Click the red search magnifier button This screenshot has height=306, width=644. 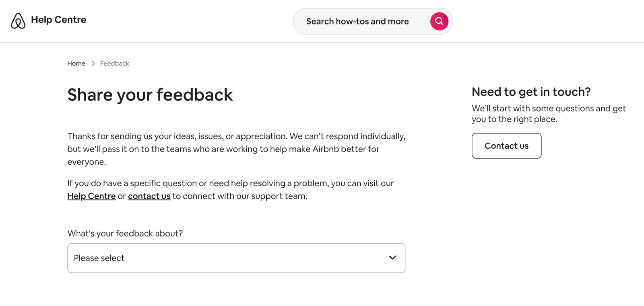click(439, 21)
